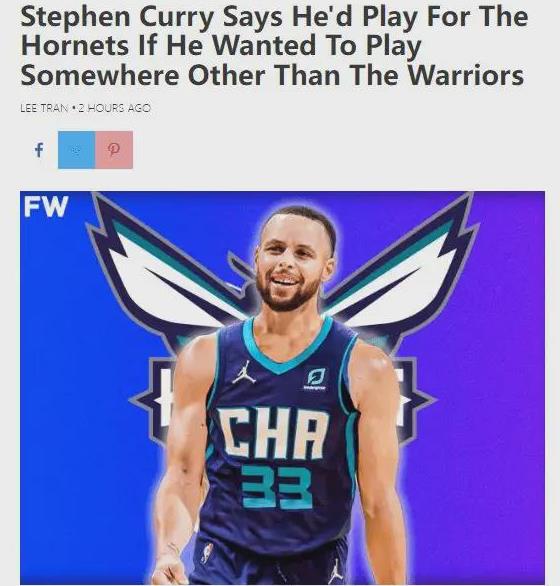
Task: Click the blue Twitter share button
Action: (x=77, y=150)
